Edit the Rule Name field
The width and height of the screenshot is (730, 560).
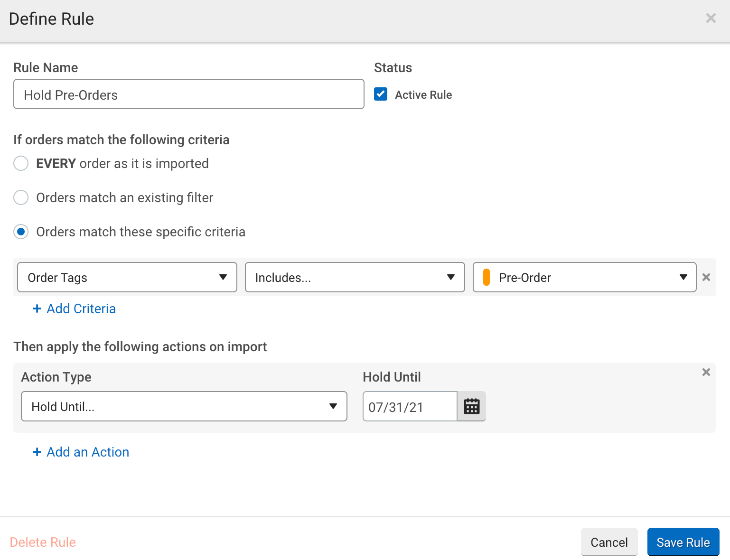[x=189, y=94]
